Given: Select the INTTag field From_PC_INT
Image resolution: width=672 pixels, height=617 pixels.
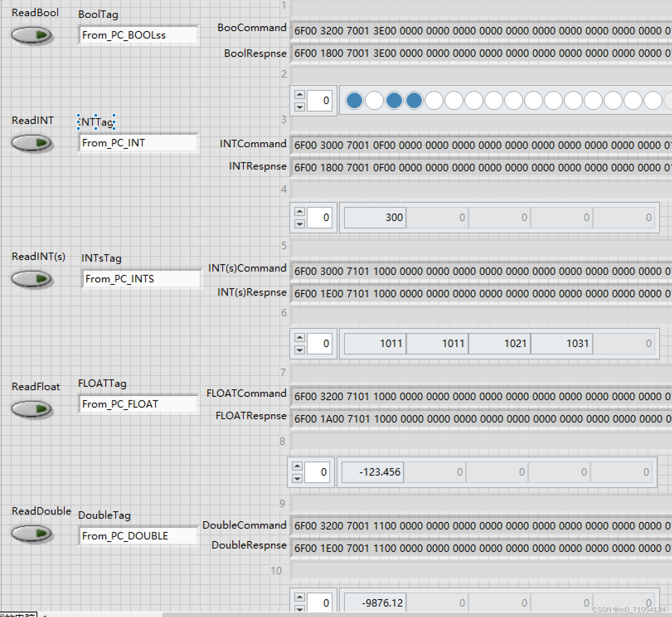Looking at the screenshot, I should (138, 143).
